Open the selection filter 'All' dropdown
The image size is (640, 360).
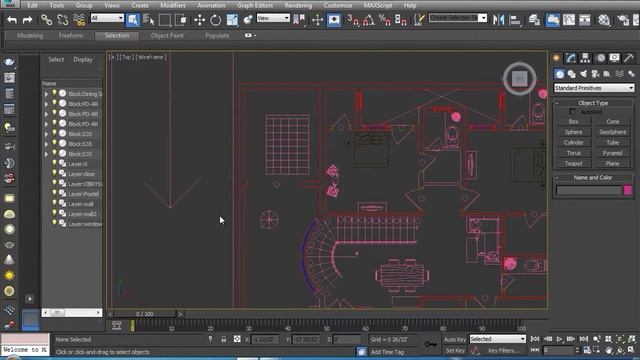(x=107, y=18)
